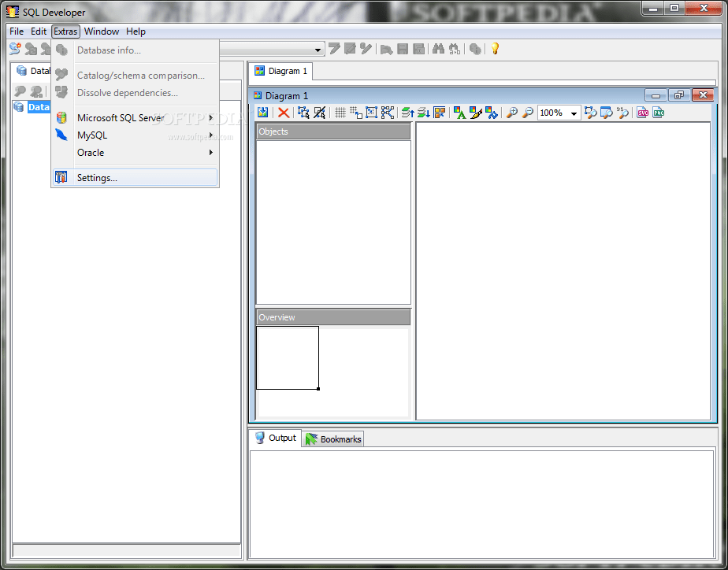Click the grayed database info toolbar icon
The width and height of the screenshot is (728, 570).
[x=475, y=49]
